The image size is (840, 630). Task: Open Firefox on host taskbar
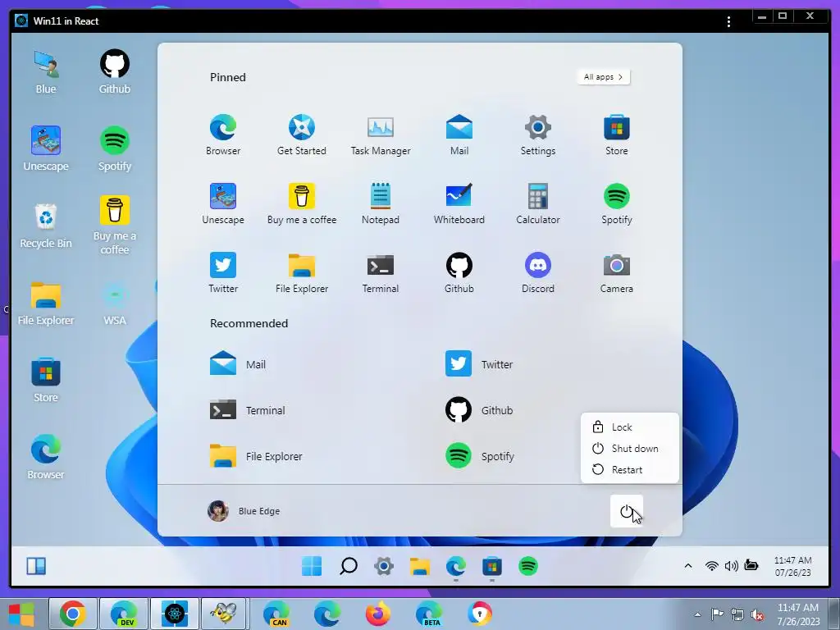377,614
